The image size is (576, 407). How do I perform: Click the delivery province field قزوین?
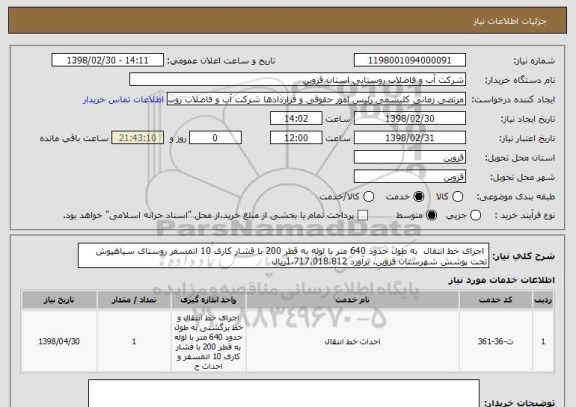[410, 158]
